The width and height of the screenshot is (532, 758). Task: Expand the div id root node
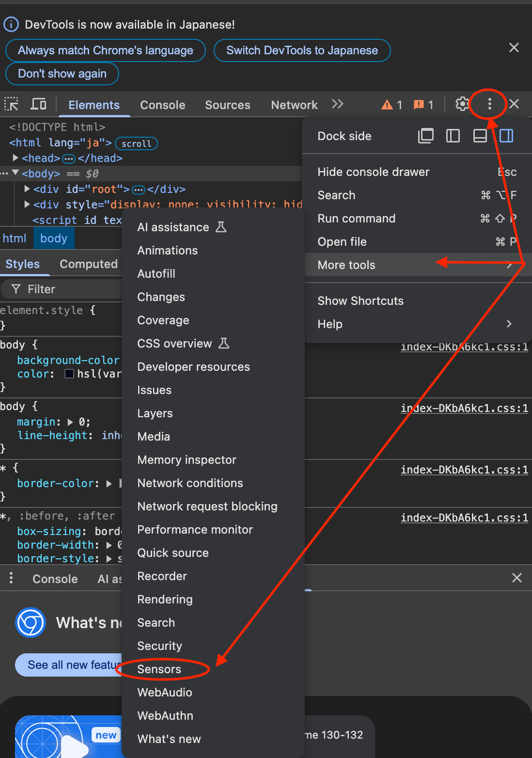click(x=28, y=189)
